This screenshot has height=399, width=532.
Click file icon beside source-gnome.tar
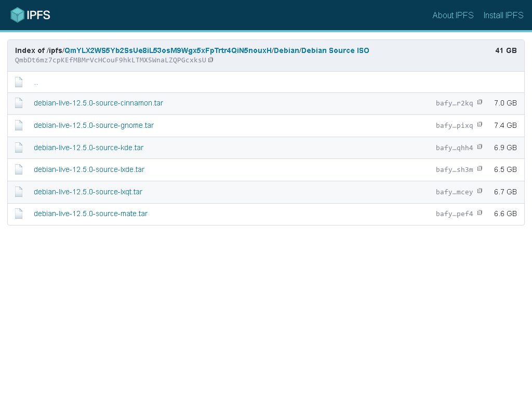[19, 125]
